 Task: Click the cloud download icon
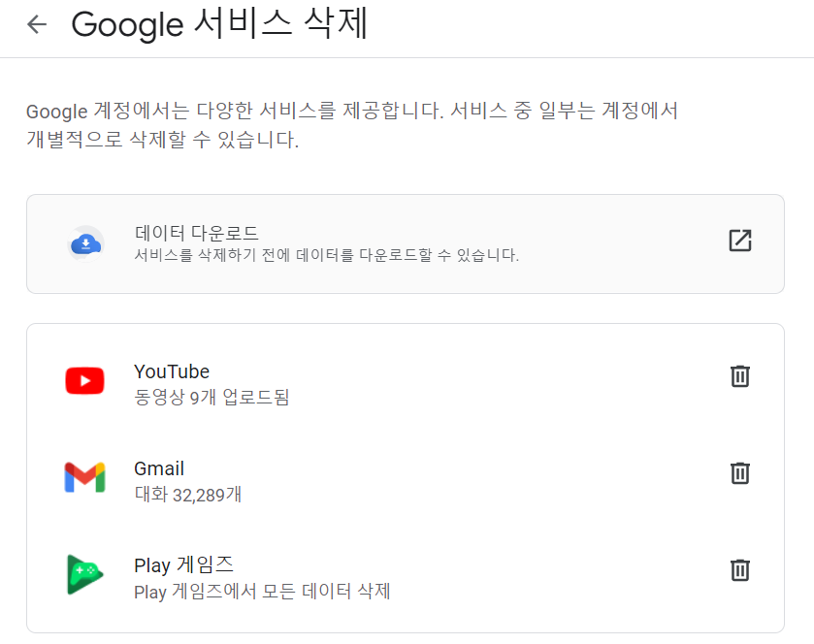(x=84, y=241)
